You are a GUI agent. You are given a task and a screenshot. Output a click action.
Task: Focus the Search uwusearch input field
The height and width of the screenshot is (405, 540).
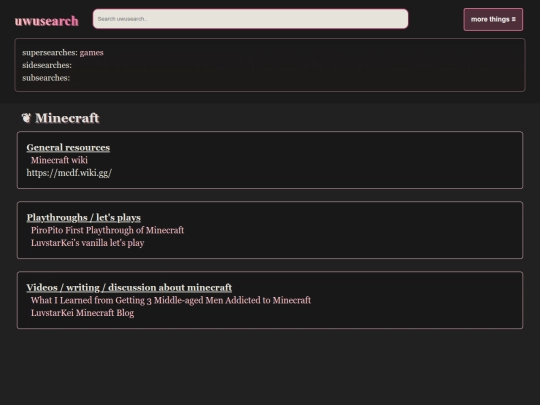(250, 19)
